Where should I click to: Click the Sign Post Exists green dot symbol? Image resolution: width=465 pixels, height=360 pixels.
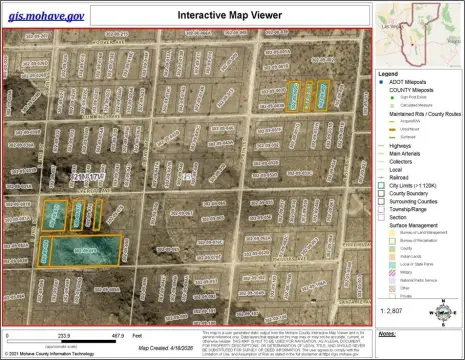tap(392, 98)
